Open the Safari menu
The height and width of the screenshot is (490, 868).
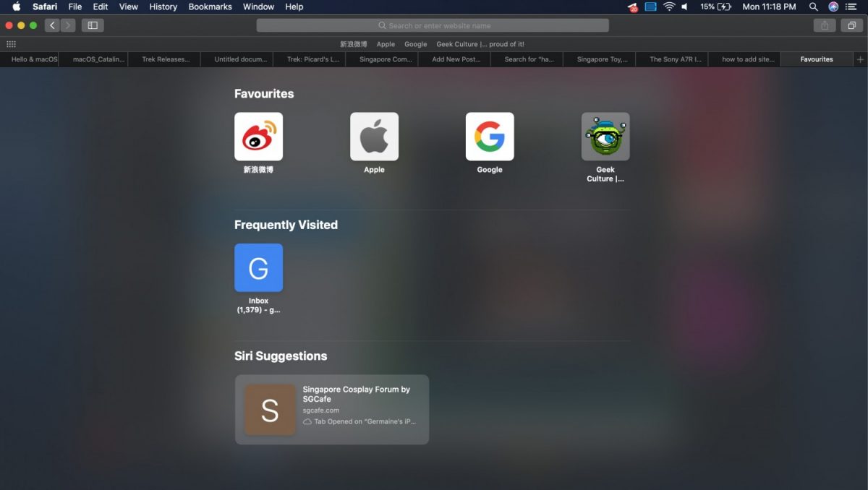(45, 7)
